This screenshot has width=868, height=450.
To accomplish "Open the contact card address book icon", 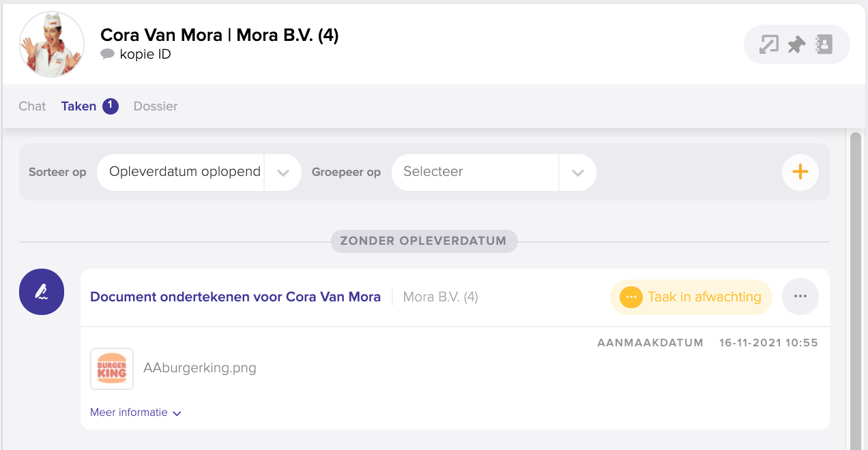I will (x=824, y=45).
